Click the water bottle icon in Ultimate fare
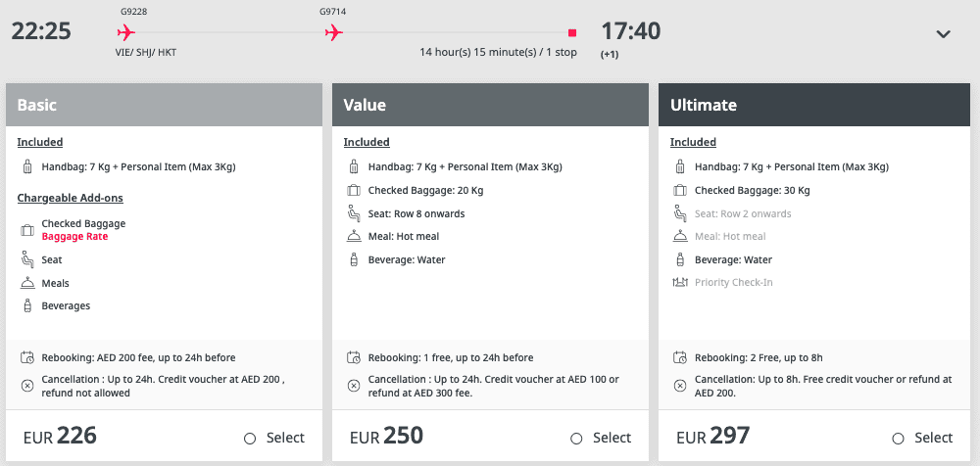The image size is (980, 466). (x=680, y=259)
